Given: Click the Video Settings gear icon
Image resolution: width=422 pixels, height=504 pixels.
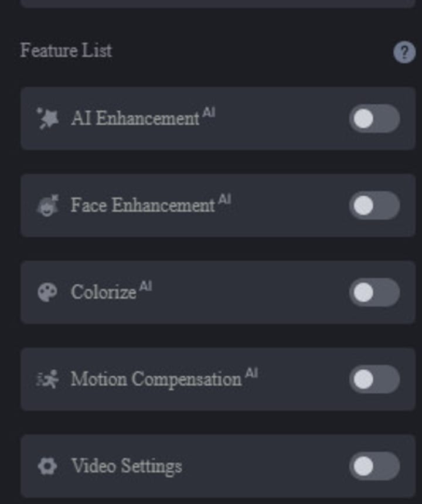Looking at the screenshot, I should [47, 466].
